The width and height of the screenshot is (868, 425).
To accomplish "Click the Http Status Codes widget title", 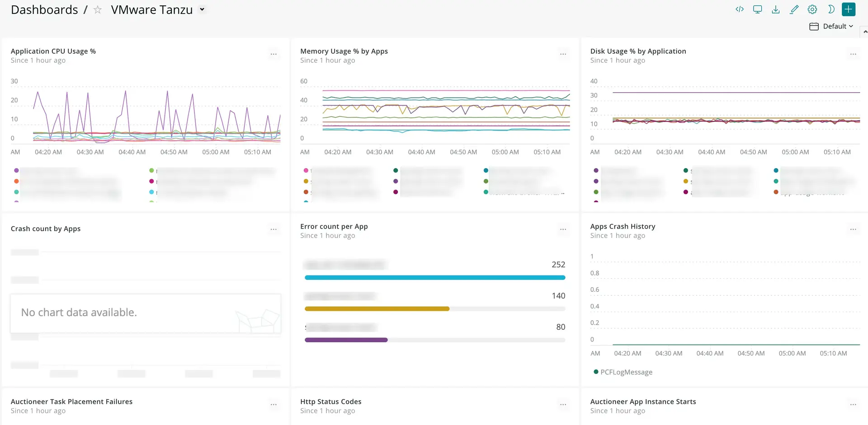I will click(x=330, y=402).
